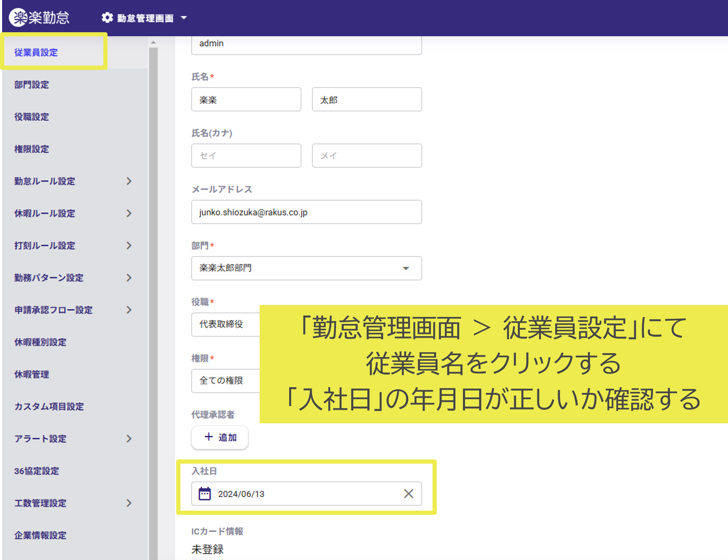Open カスタム項目設定 in the sidebar
728x560 pixels.
(49, 406)
